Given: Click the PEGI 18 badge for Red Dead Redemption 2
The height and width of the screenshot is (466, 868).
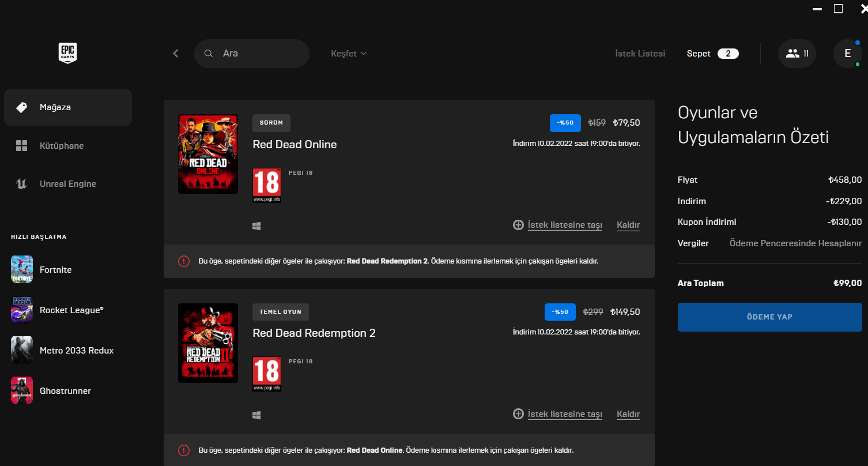Looking at the screenshot, I should 267,374.
